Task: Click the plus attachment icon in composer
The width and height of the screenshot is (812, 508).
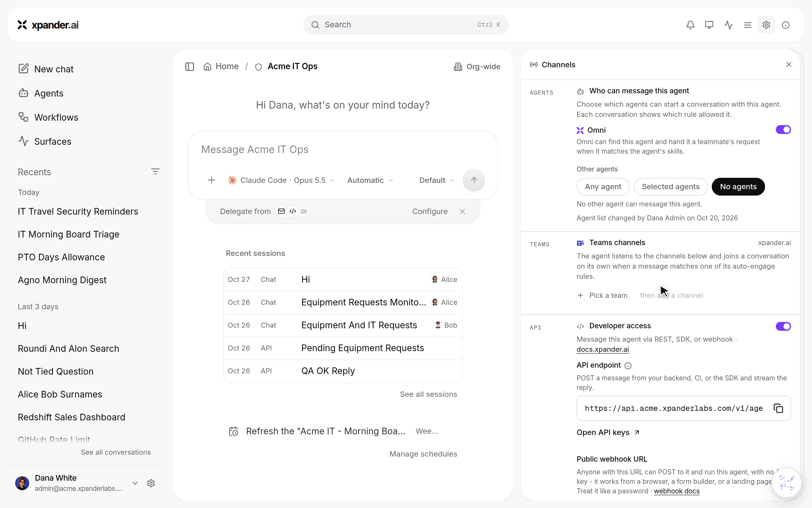Action: pos(211,180)
